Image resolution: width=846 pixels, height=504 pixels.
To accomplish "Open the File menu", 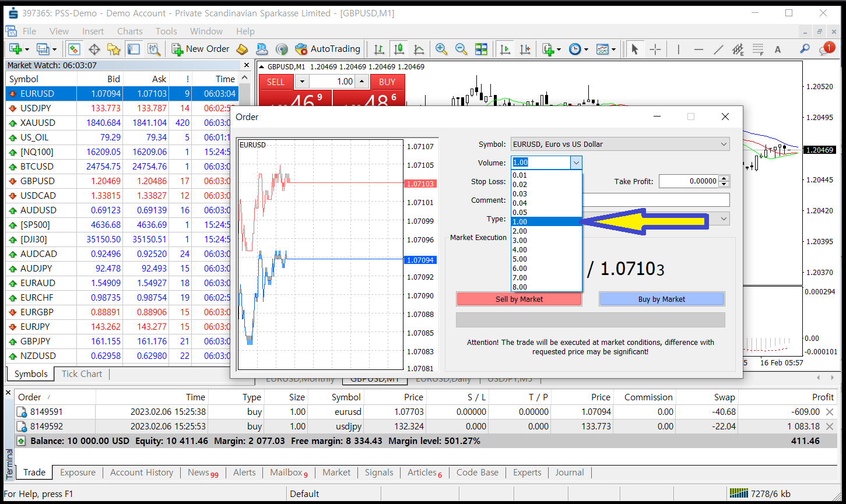I will 29,31.
